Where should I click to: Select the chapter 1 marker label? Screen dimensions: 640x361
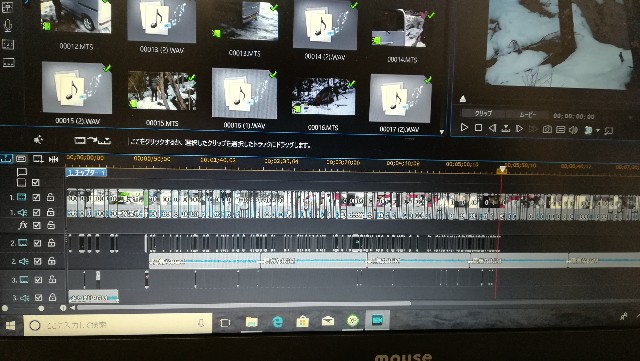(86, 172)
